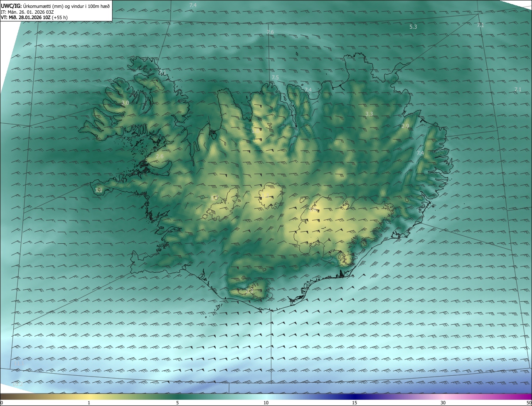This screenshot has width=532, height=406.
Task: Click the map value label 7.5
Action: pos(275,78)
